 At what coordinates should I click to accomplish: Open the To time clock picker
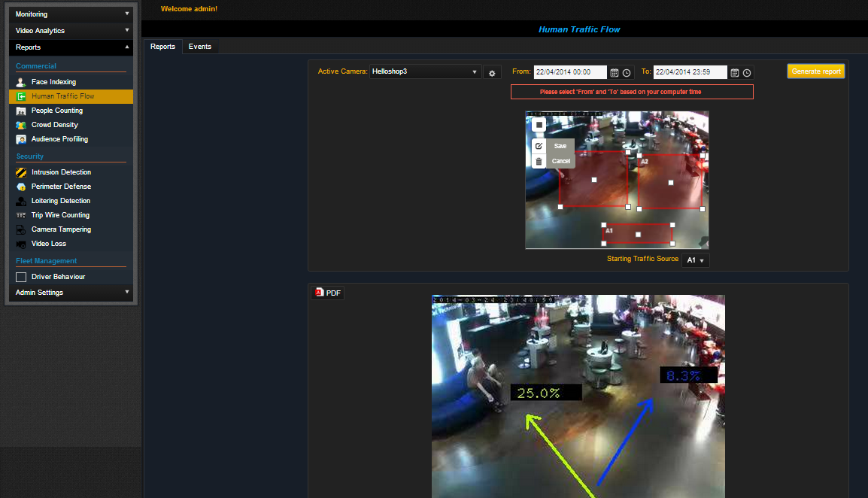747,72
